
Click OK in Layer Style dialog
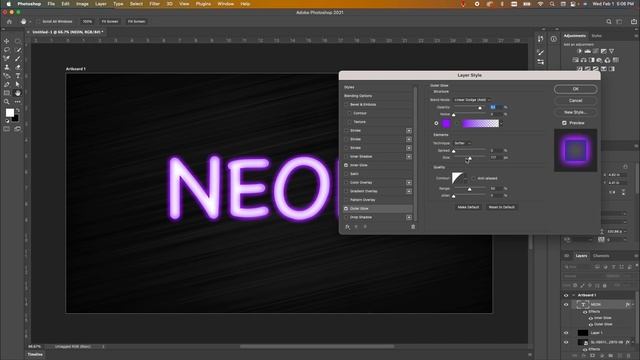coord(576,89)
